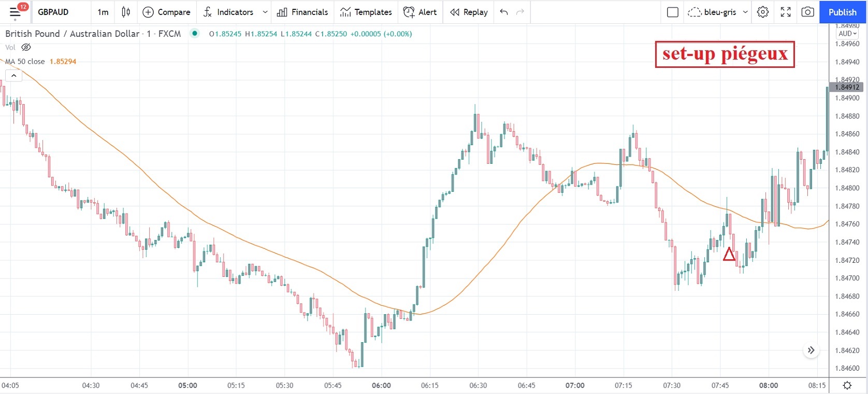Viewport: 868px width, 394px height.
Task: Open the hamburger main menu
Action: pos(15,12)
